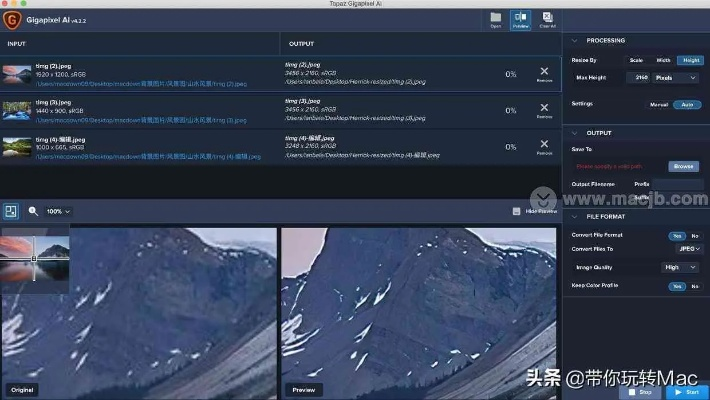Select the Width resize option

pos(663,60)
